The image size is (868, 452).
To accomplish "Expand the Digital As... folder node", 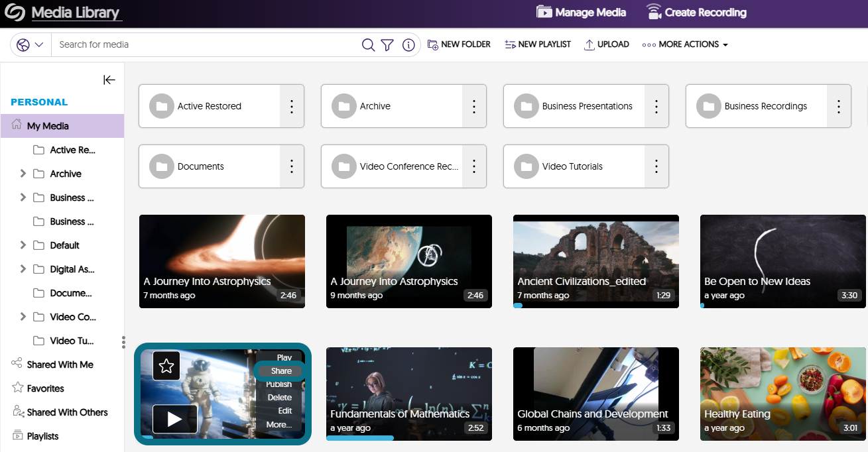I will coord(23,269).
